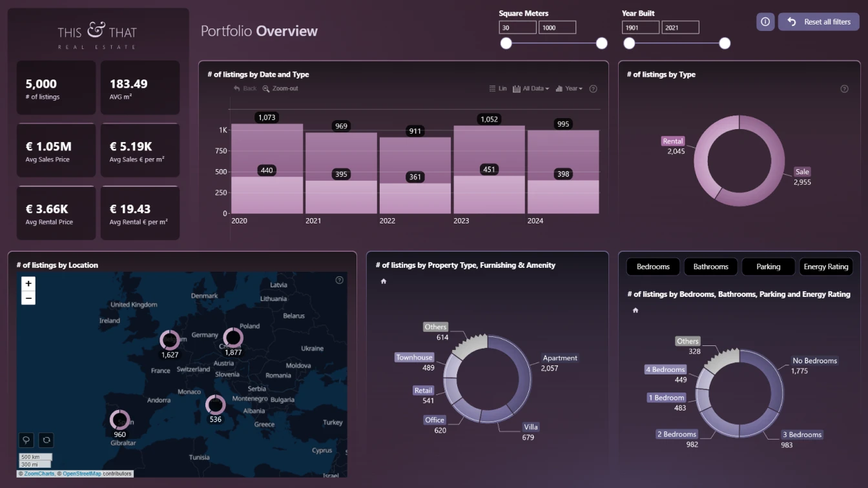Click Zoom-out in the Date and Type chart

(x=280, y=88)
